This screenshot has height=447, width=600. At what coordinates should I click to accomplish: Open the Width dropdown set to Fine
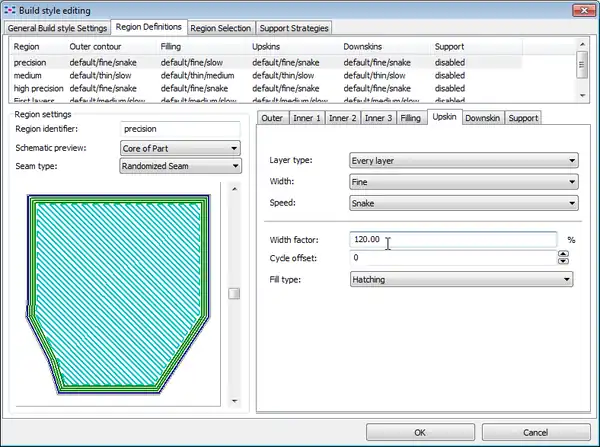point(463,182)
